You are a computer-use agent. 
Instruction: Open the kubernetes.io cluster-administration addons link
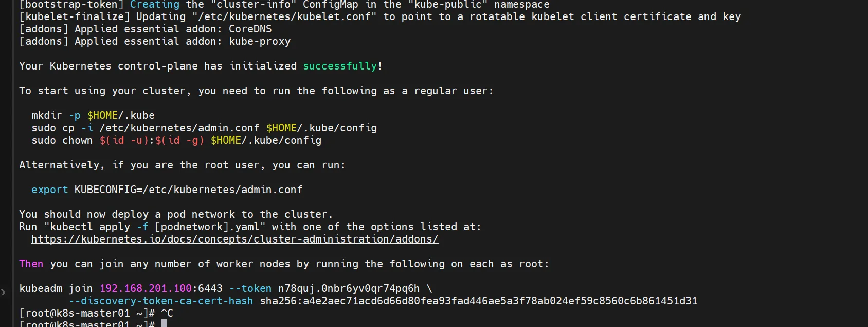click(234, 239)
